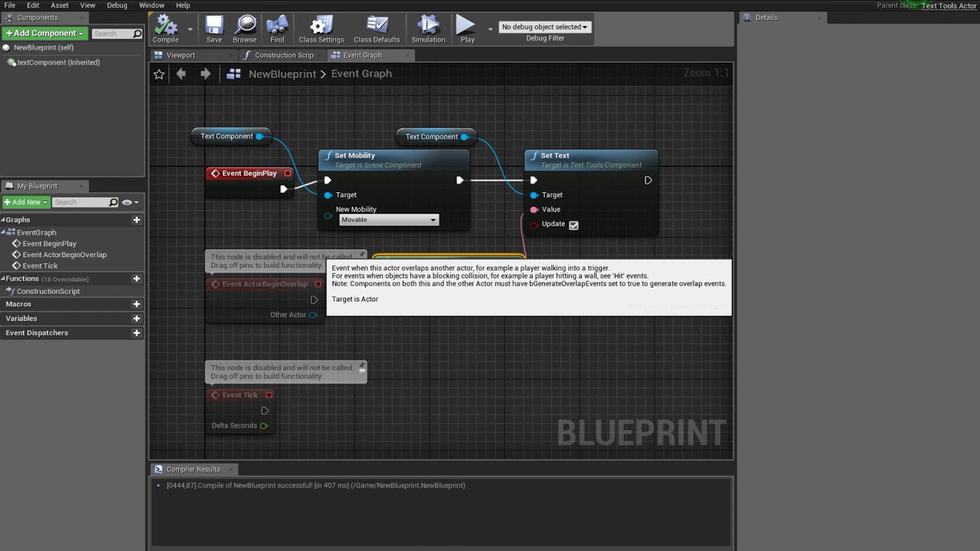Image resolution: width=980 pixels, height=551 pixels.
Task: Click the search magnifier in Components panel
Action: (137, 34)
